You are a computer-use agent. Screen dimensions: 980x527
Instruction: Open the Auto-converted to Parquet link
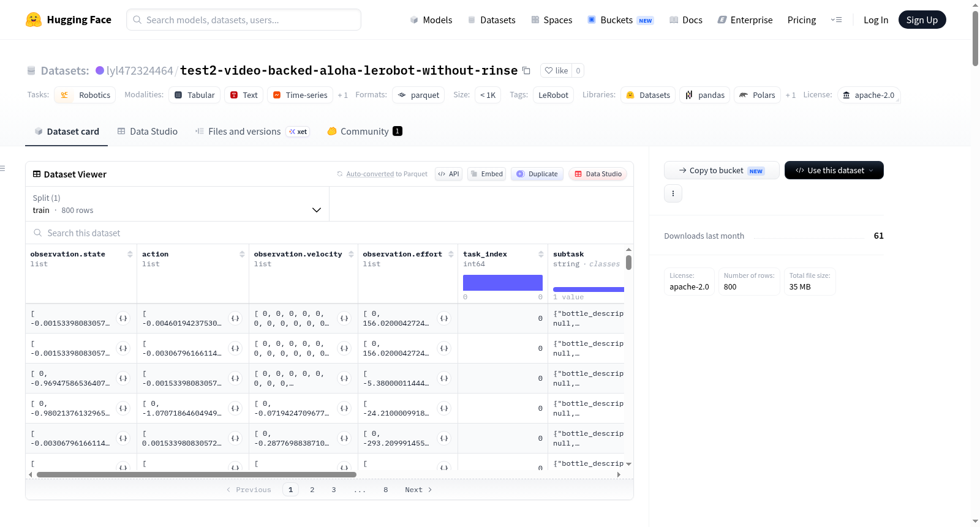(370, 174)
